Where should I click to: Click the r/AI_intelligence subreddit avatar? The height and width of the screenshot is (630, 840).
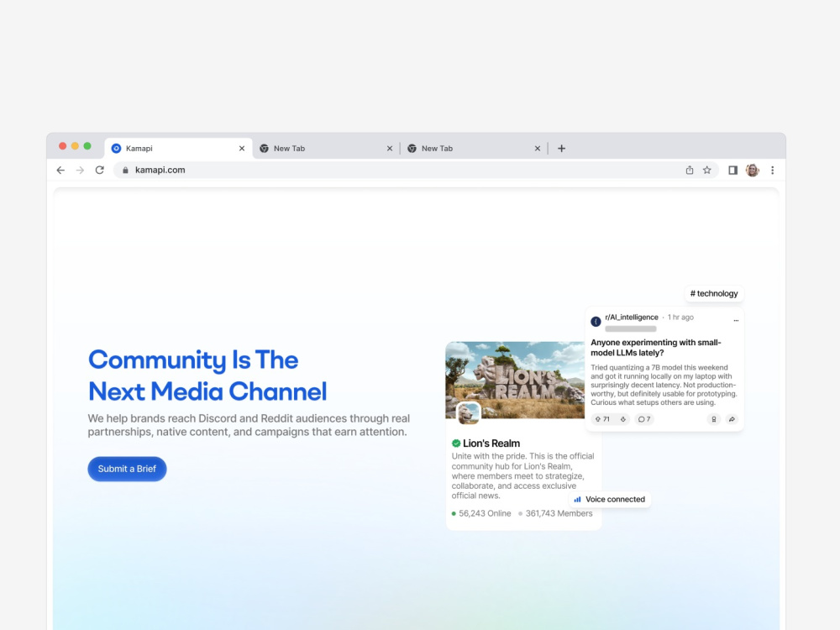pos(596,322)
